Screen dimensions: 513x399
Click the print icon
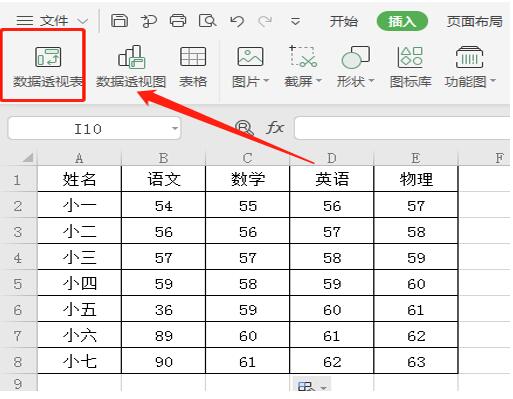pyautogui.click(x=178, y=21)
